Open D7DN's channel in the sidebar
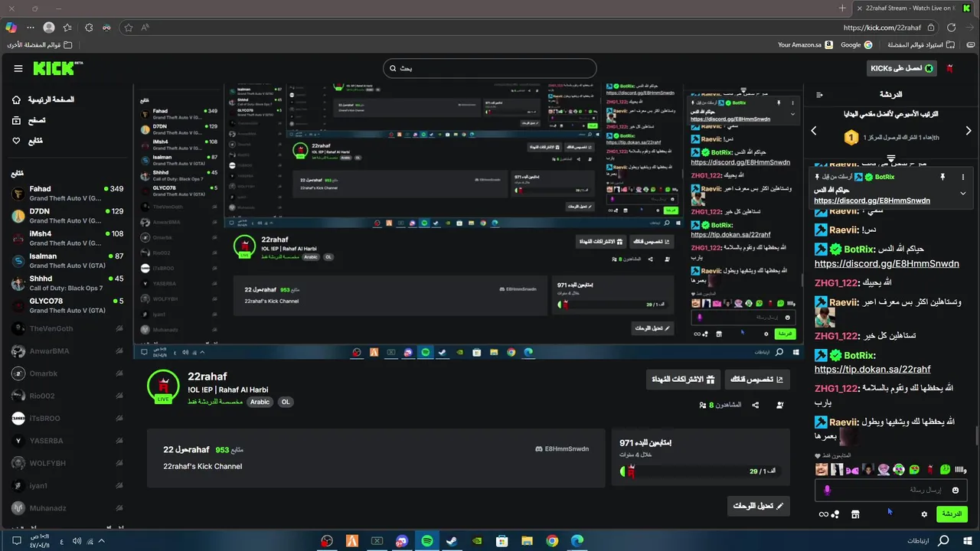The height and width of the screenshot is (551, 980). pos(67,216)
